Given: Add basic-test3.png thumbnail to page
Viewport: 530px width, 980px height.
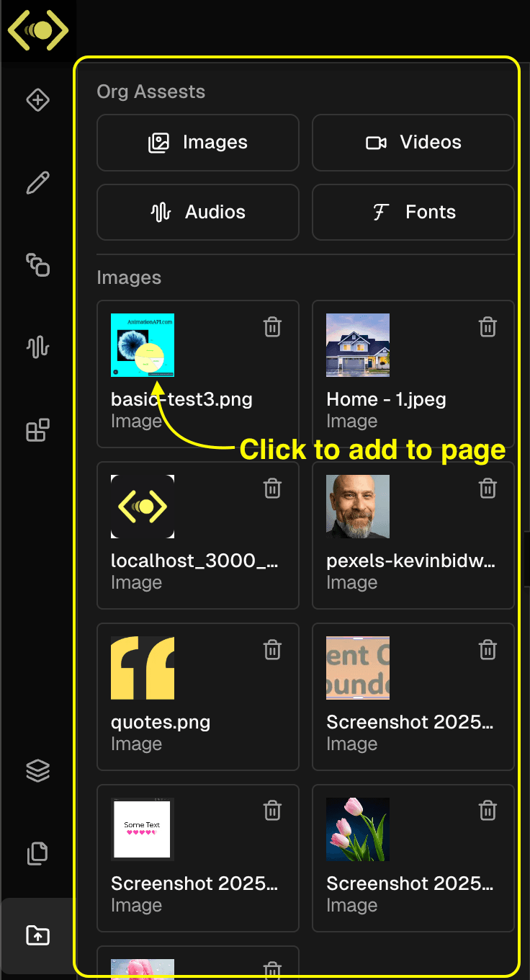Looking at the screenshot, I should pos(143,345).
